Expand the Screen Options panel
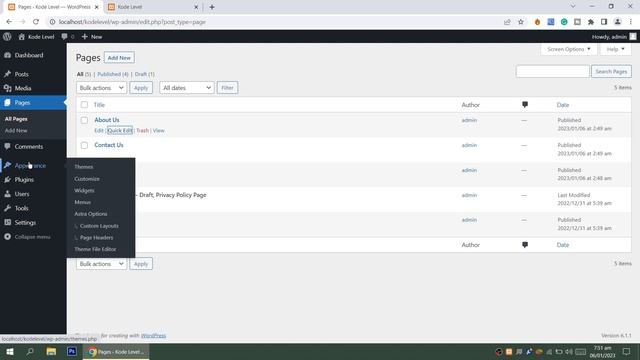Screen dimensions: 640x360 pos(569,49)
